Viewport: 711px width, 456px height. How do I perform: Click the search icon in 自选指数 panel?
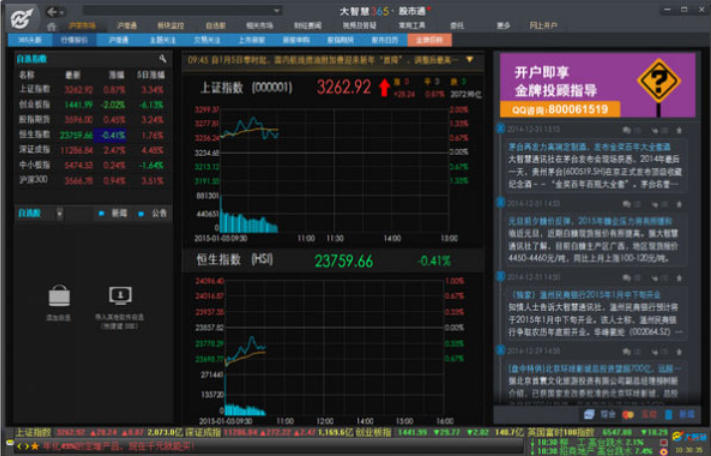tap(162, 58)
